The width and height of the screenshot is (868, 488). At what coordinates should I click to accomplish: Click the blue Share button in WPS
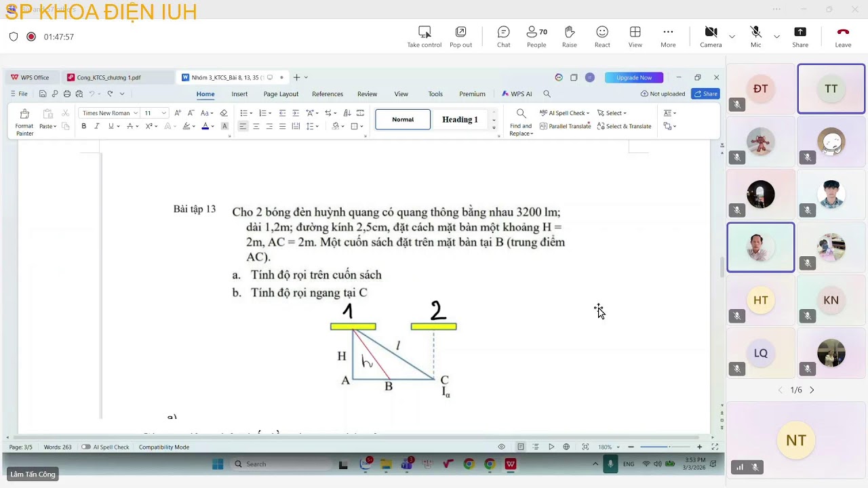point(705,94)
